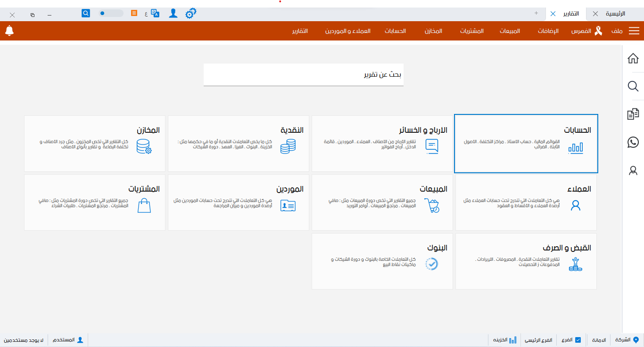The height and width of the screenshot is (347, 644).
Task: Open the المشتريات reports card title
Action: tap(144, 189)
